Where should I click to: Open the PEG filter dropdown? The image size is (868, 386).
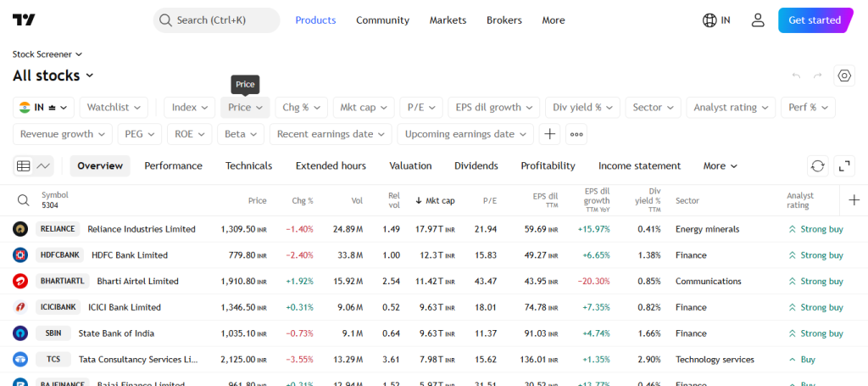[x=140, y=134]
